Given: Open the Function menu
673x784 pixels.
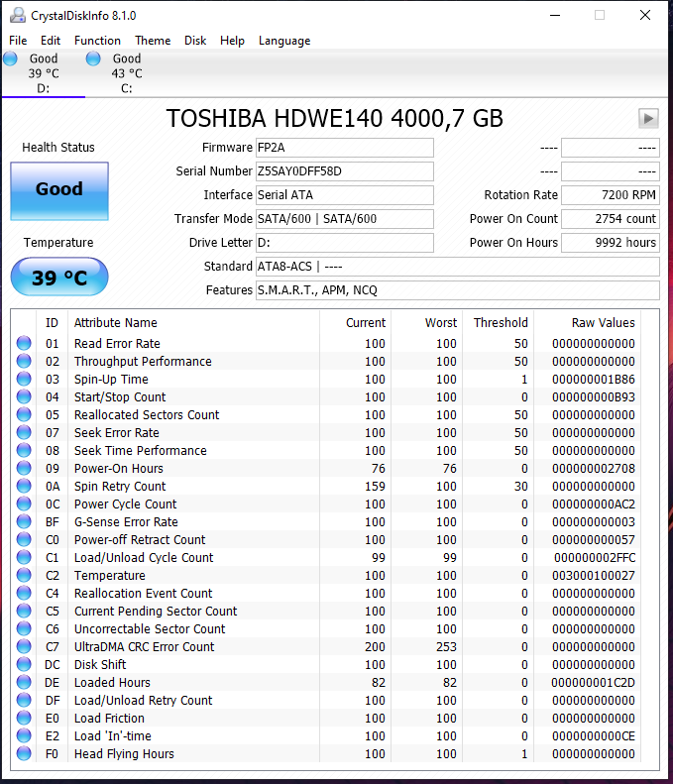Looking at the screenshot, I should (97, 41).
